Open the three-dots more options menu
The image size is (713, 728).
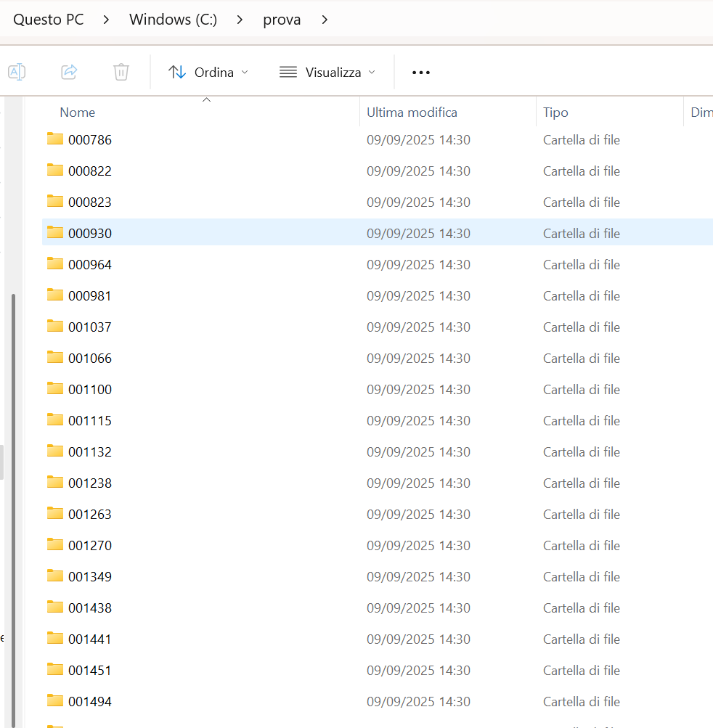pyautogui.click(x=421, y=73)
